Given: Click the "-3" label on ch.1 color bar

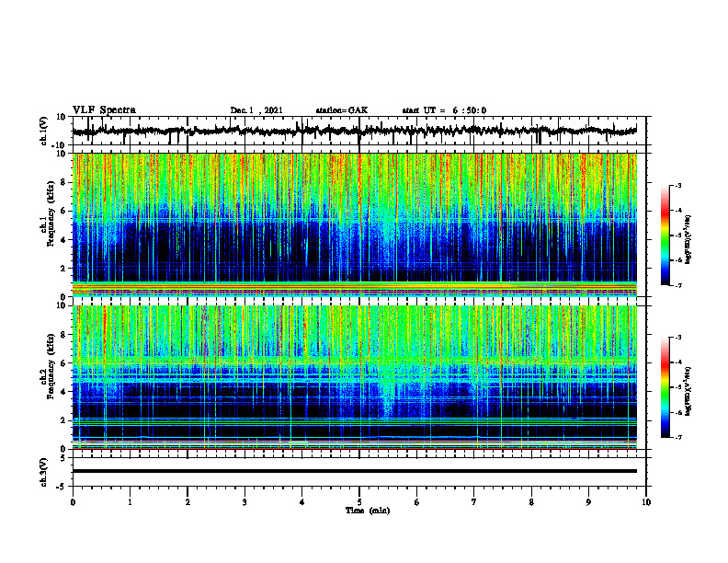Looking at the screenshot, I should point(678,186).
